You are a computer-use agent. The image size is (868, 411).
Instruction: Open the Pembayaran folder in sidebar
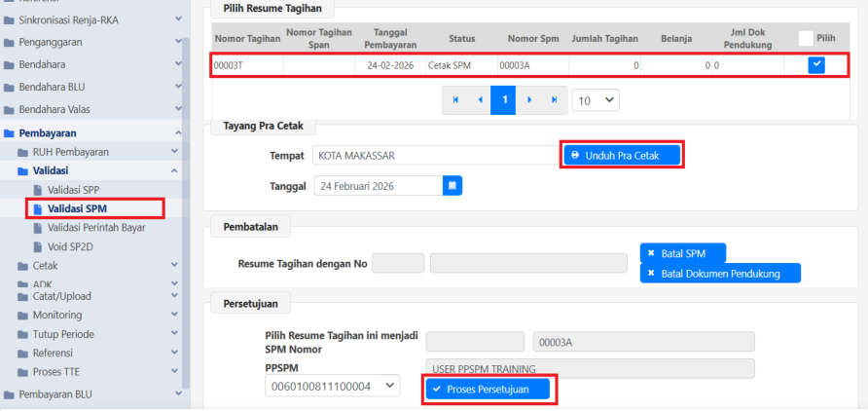(x=48, y=132)
